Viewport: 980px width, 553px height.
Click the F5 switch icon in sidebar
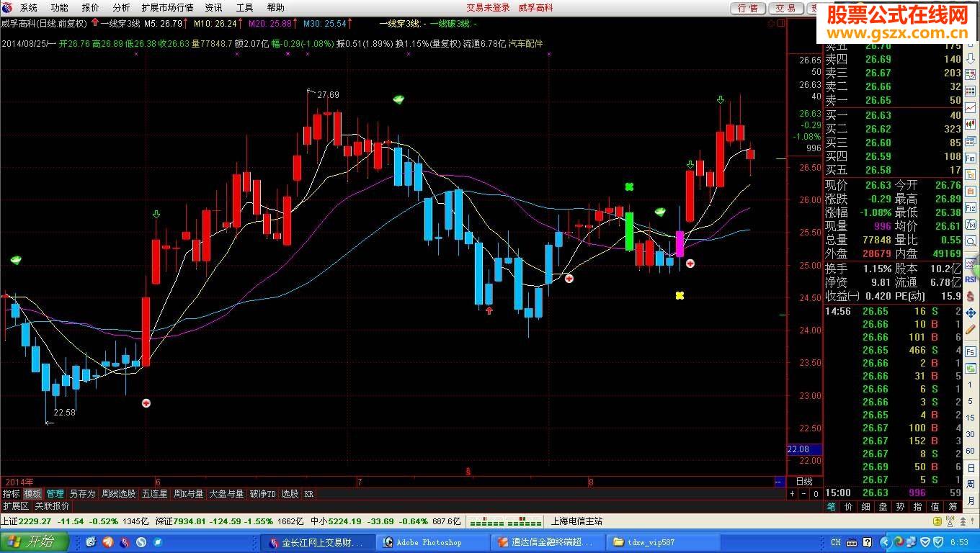coord(971,351)
